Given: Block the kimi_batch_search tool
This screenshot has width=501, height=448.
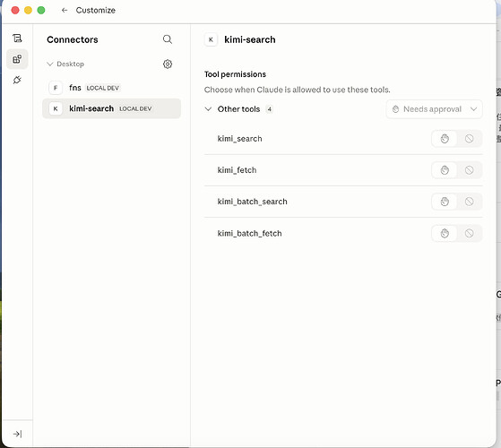Looking at the screenshot, I should pos(469,202).
